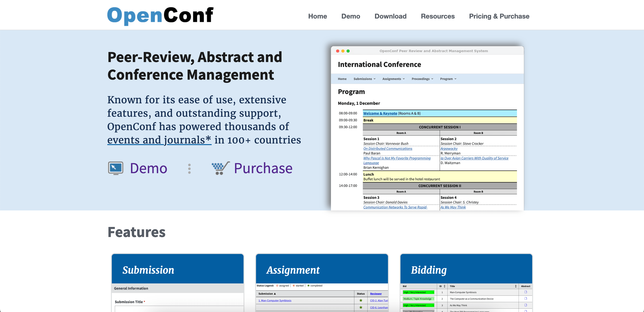The width and height of the screenshot is (644, 312).
Task: Open the Program dropdown in the demo navigation
Action: tap(448, 79)
